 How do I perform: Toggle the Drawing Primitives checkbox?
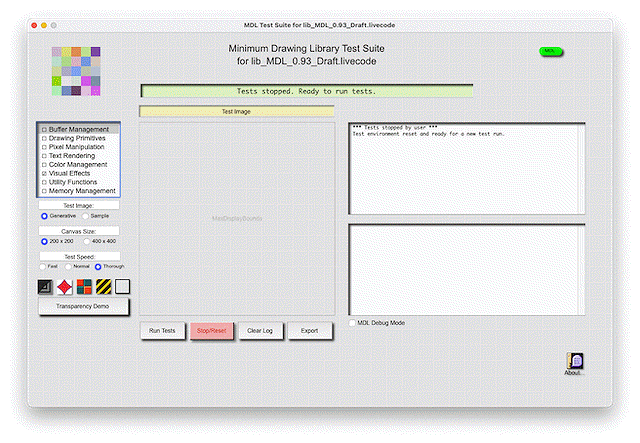(x=44, y=138)
